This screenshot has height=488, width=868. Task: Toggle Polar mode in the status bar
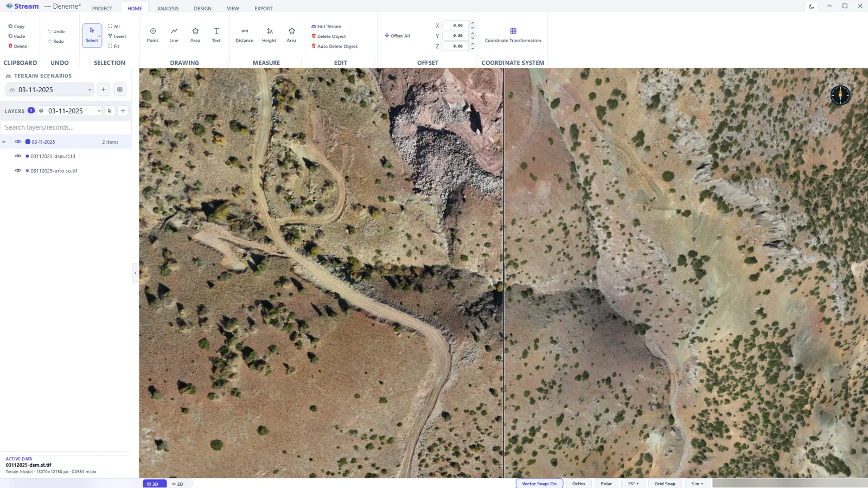click(606, 484)
